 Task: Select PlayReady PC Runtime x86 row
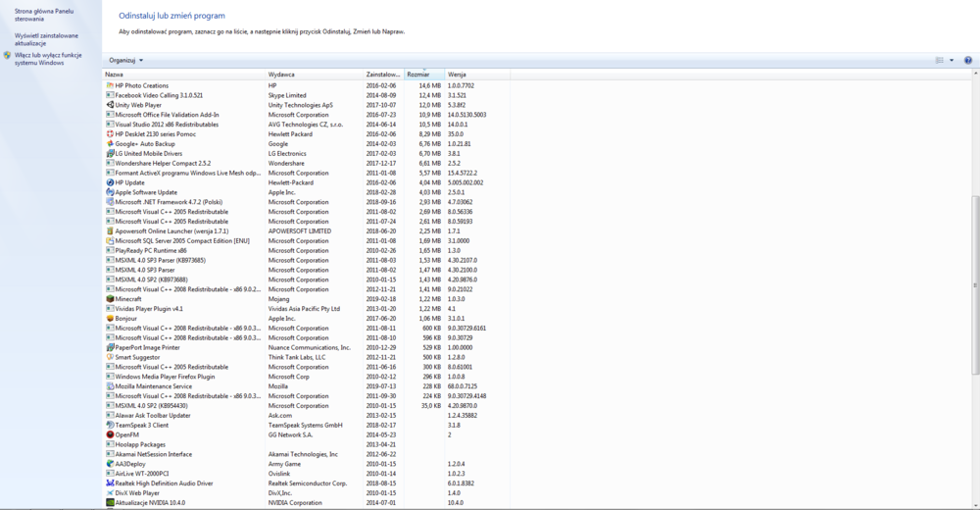(306, 250)
